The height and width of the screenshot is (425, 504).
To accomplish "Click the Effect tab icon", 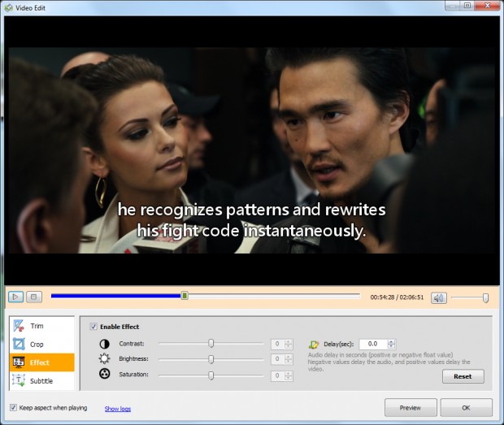I will coord(19,362).
